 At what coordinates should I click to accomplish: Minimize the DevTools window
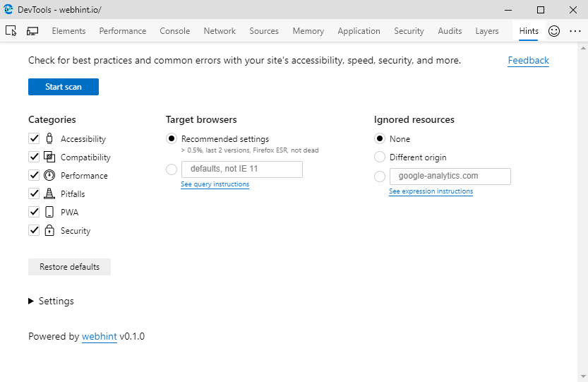[508, 10]
